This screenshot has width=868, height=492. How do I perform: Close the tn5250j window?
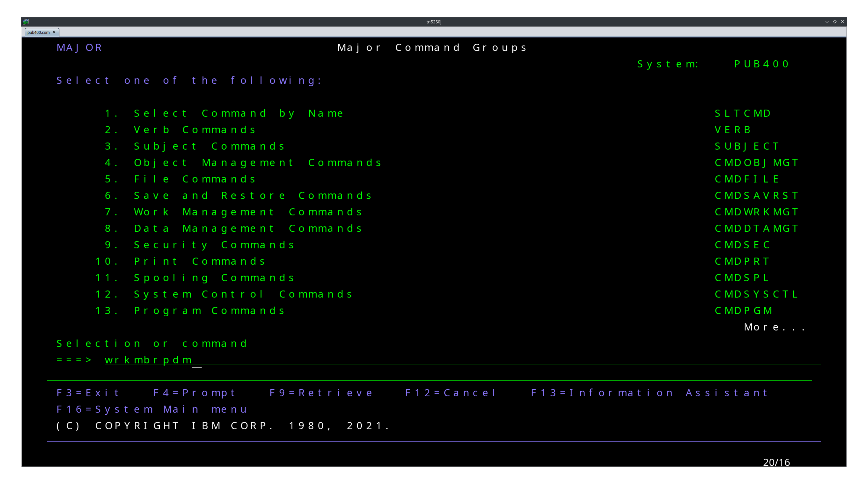click(x=842, y=22)
